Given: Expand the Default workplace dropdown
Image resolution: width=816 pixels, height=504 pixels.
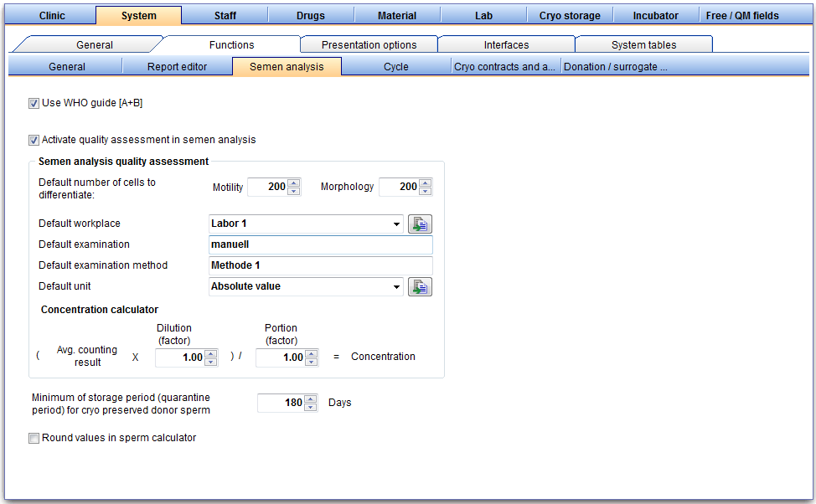Looking at the screenshot, I should click(396, 224).
